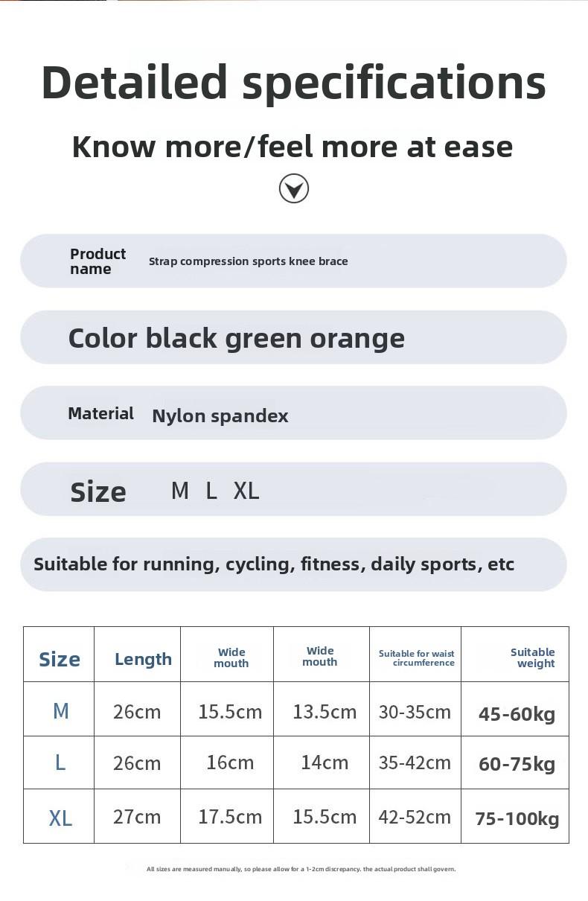The image size is (588, 901).
Task: Click the 27cm length cell
Action: pyautogui.click(x=137, y=817)
